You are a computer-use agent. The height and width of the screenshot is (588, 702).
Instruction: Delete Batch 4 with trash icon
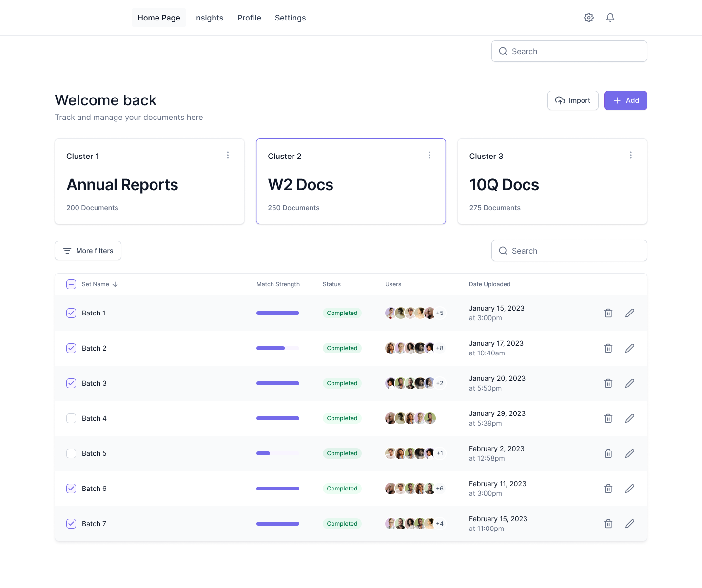(608, 418)
